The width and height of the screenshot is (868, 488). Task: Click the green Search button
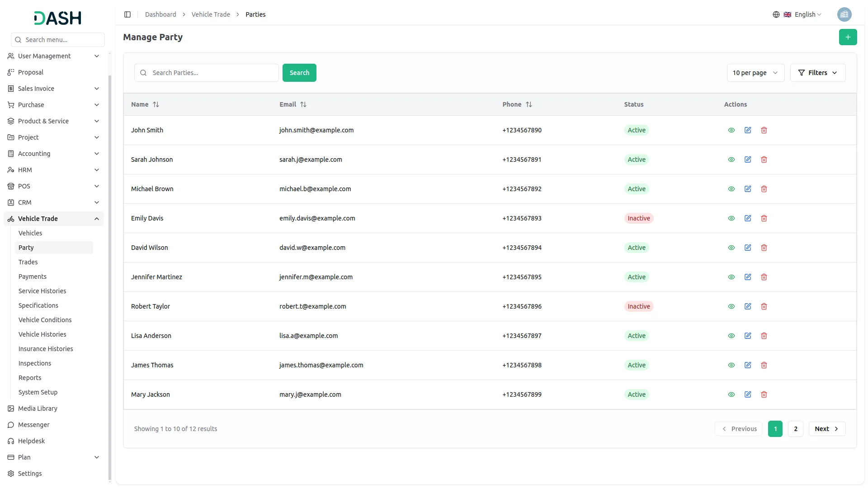click(299, 73)
